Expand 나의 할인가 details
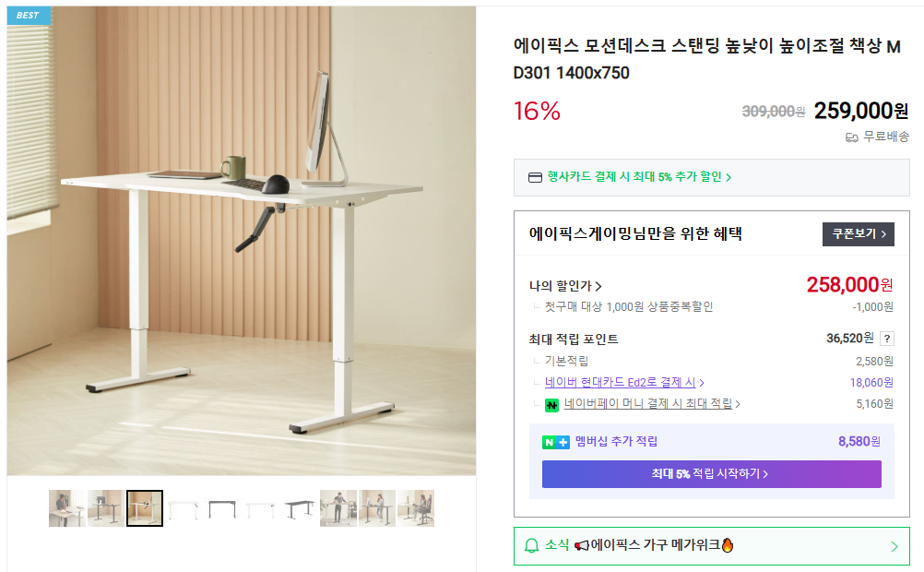 click(x=565, y=286)
